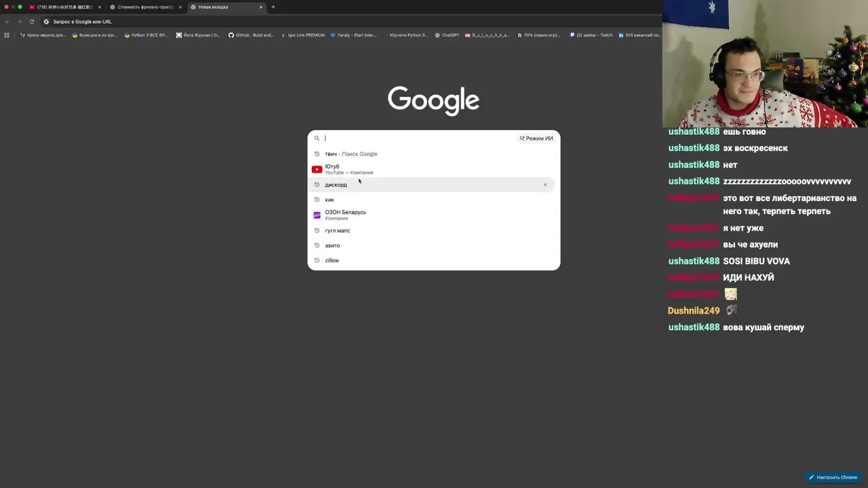Screen dimensions: 868x488
Task: Click the search magnifier icon
Action: pos(317,138)
